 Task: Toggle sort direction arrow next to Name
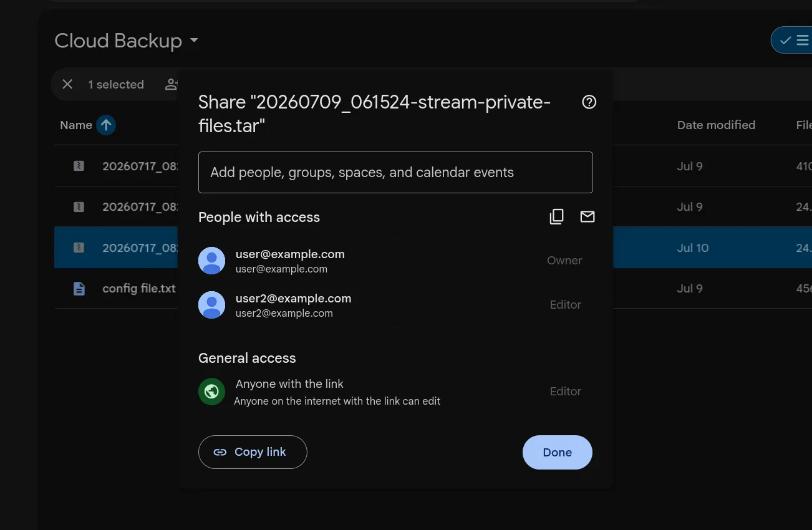coord(106,125)
